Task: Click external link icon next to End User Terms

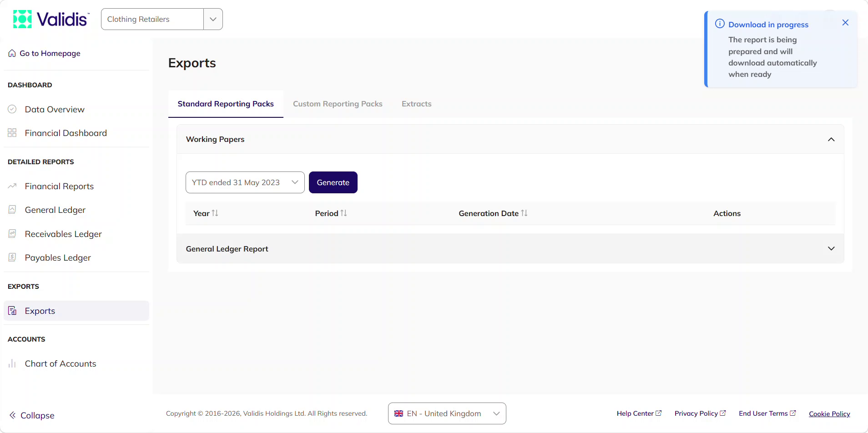Action: click(793, 413)
